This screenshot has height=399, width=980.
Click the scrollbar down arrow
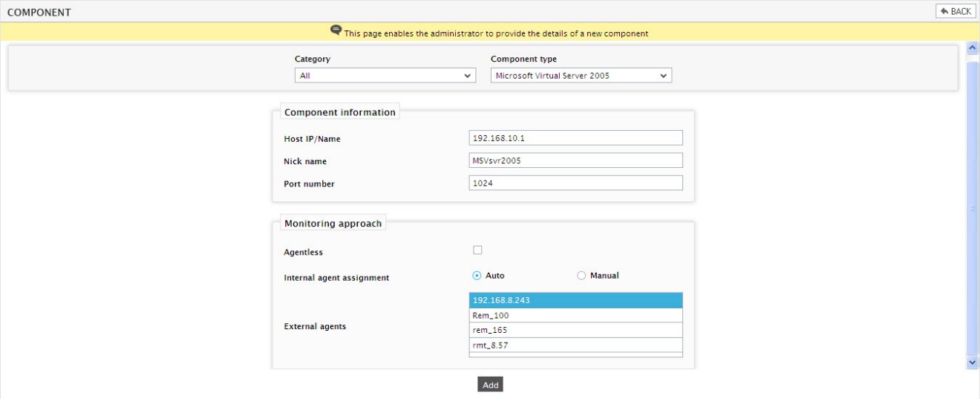coord(973,362)
